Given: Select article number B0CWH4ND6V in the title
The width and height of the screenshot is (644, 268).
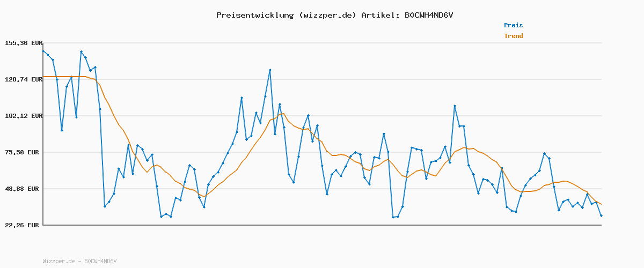Looking at the screenshot, I should point(427,15).
